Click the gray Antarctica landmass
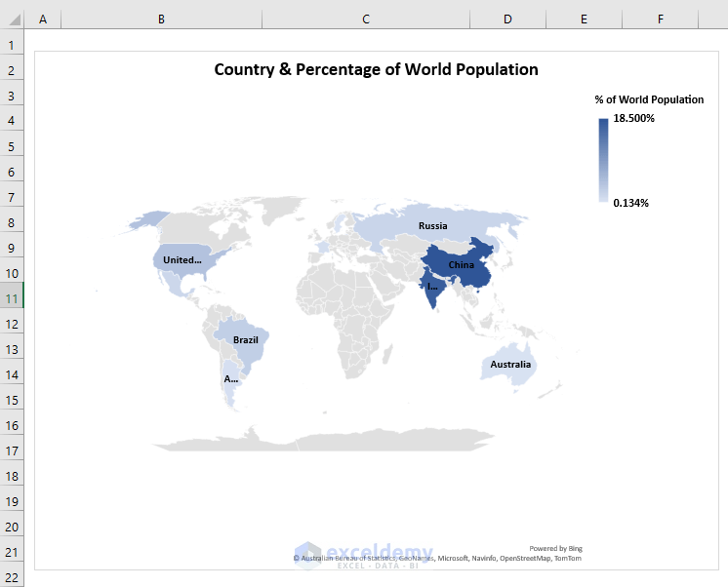The image size is (728, 587). [325, 441]
